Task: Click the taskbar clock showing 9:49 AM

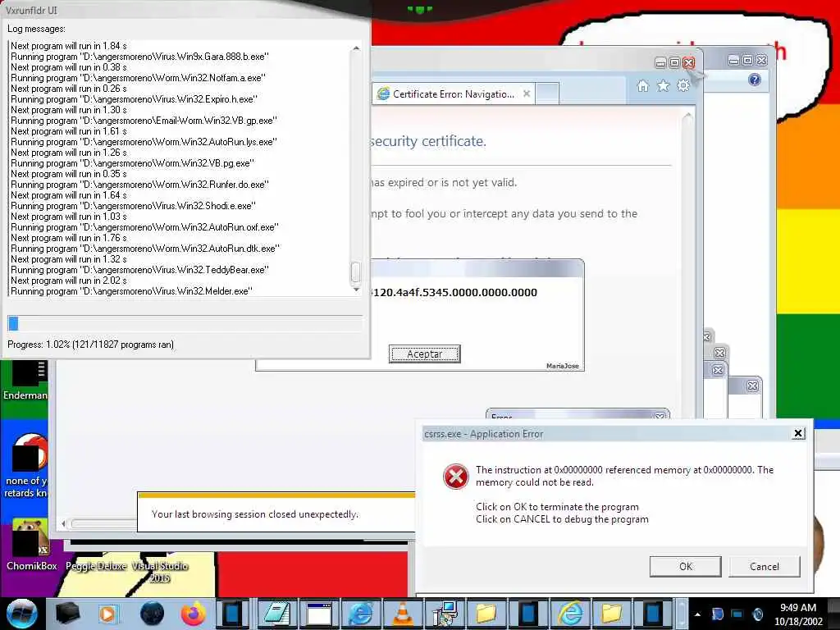Action: click(798, 614)
